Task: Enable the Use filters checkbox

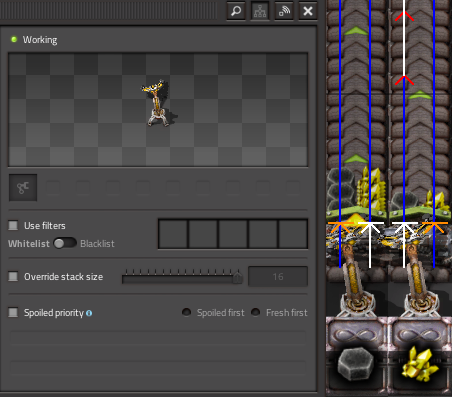Action: [13, 226]
